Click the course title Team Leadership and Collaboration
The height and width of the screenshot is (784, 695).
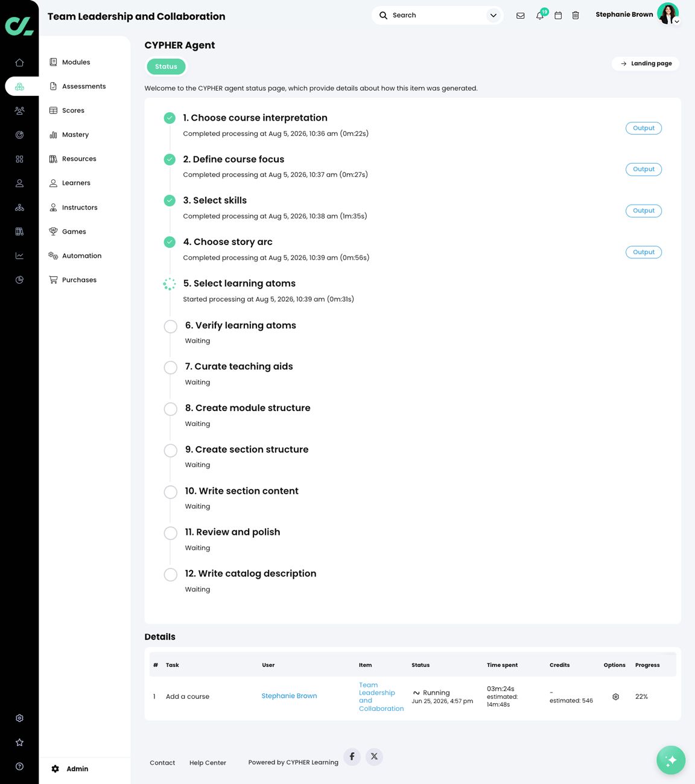click(x=136, y=16)
